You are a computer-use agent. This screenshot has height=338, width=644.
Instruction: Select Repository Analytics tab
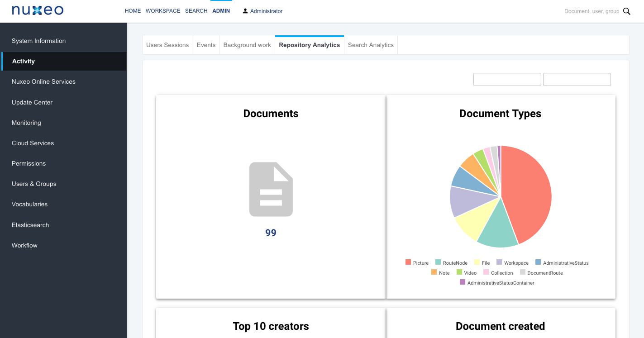tap(310, 45)
